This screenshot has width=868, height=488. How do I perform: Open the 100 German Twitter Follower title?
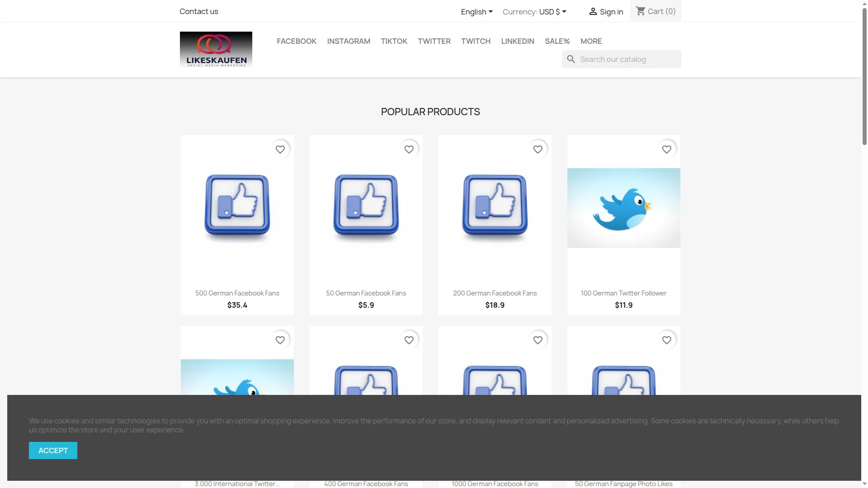pos(624,293)
